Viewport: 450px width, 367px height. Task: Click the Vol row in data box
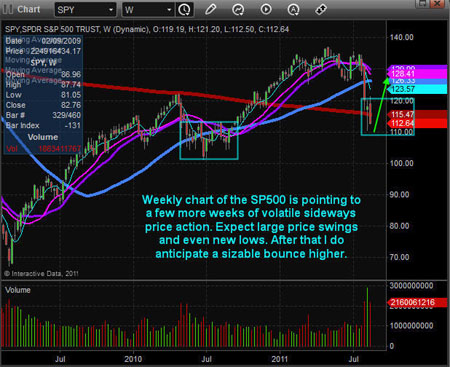coord(43,148)
